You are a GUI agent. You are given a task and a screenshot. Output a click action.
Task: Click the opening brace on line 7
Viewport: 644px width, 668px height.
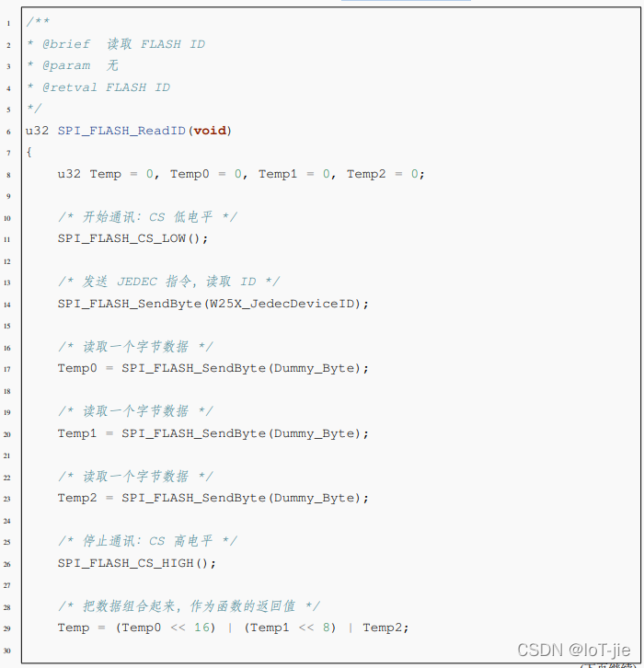pyautogui.click(x=29, y=152)
